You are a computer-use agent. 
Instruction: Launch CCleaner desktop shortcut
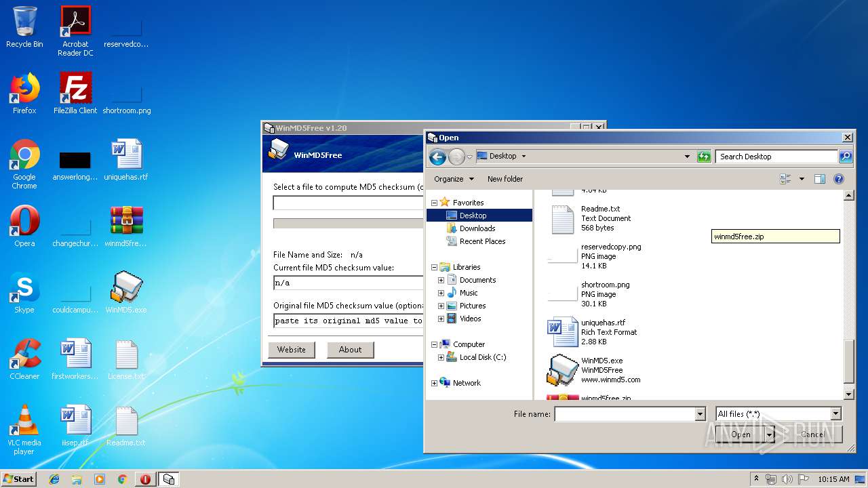(x=24, y=359)
